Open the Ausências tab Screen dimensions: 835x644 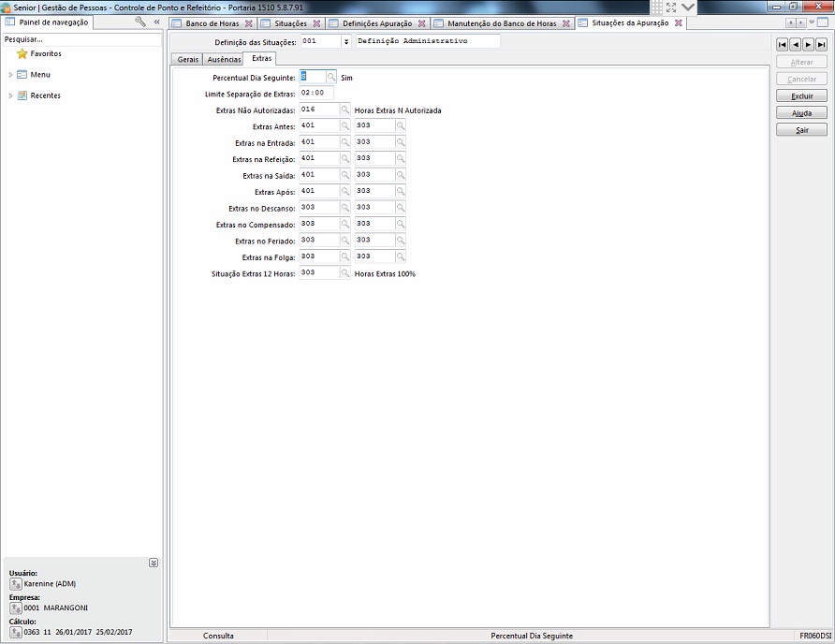224,59
